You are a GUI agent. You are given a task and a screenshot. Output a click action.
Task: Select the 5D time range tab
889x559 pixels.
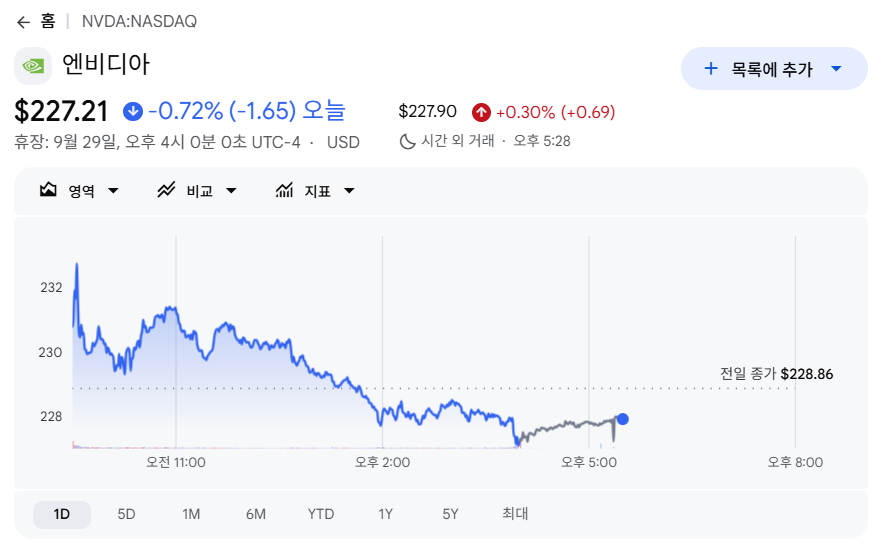pyautogui.click(x=126, y=514)
